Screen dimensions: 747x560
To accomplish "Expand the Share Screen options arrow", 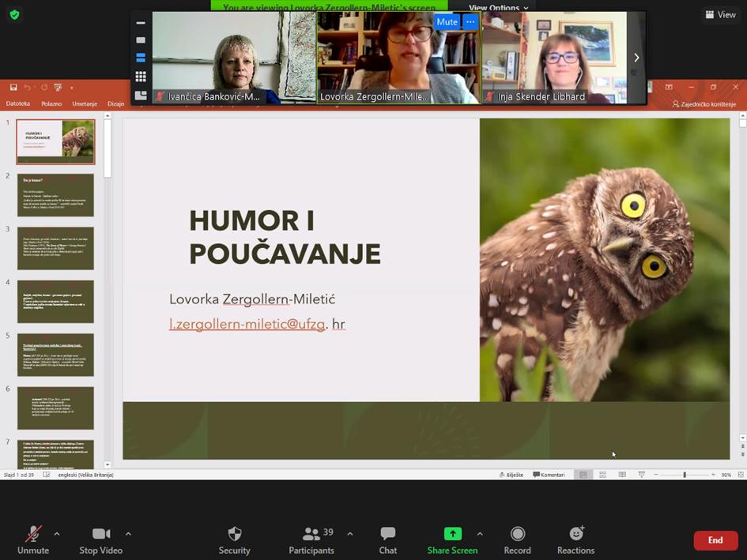I will pyautogui.click(x=480, y=534).
